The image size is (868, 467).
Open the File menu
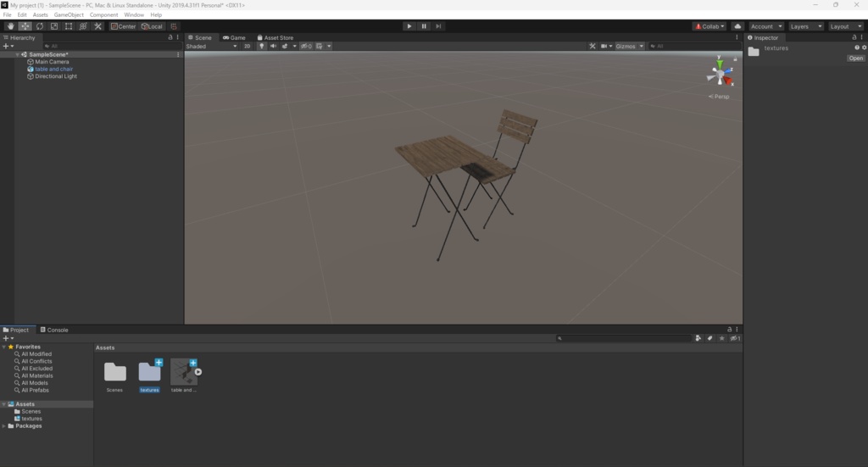pyautogui.click(x=7, y=15)
